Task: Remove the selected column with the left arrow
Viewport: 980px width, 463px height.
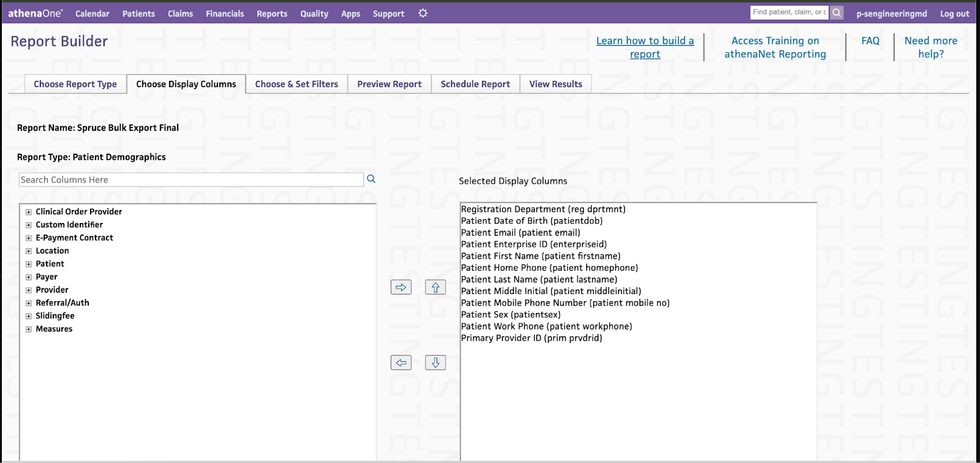Action: 401,363
